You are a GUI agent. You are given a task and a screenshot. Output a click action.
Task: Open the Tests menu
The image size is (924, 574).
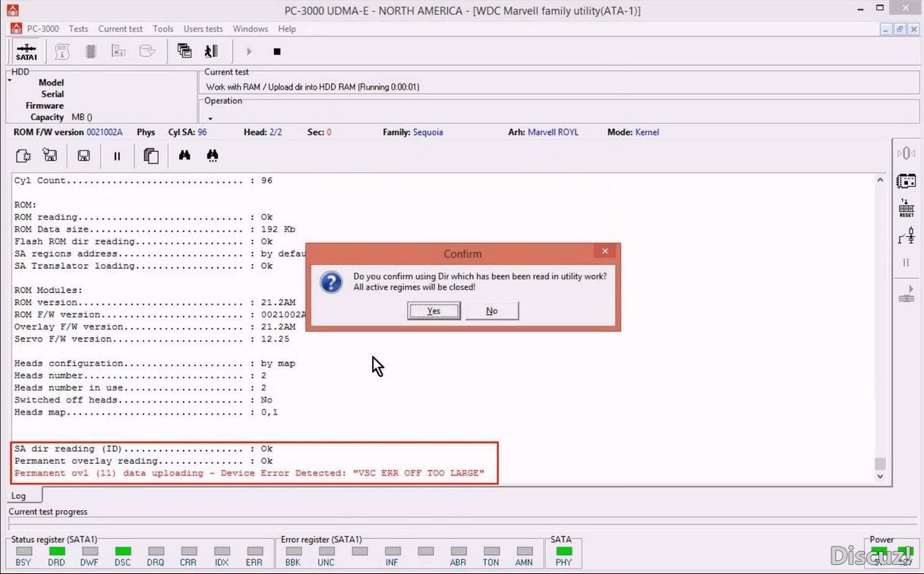pos(78,29)
